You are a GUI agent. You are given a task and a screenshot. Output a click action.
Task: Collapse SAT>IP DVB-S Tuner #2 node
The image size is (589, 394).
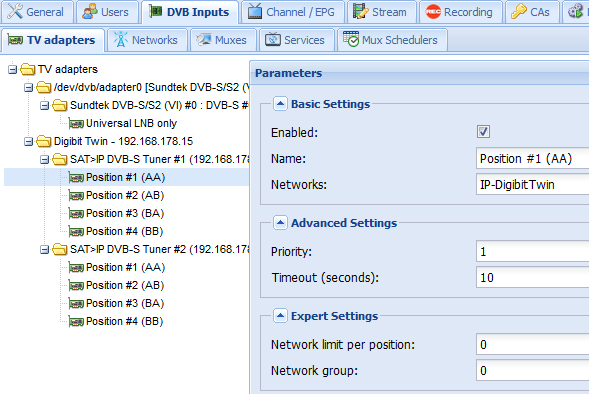coord(45,250)
